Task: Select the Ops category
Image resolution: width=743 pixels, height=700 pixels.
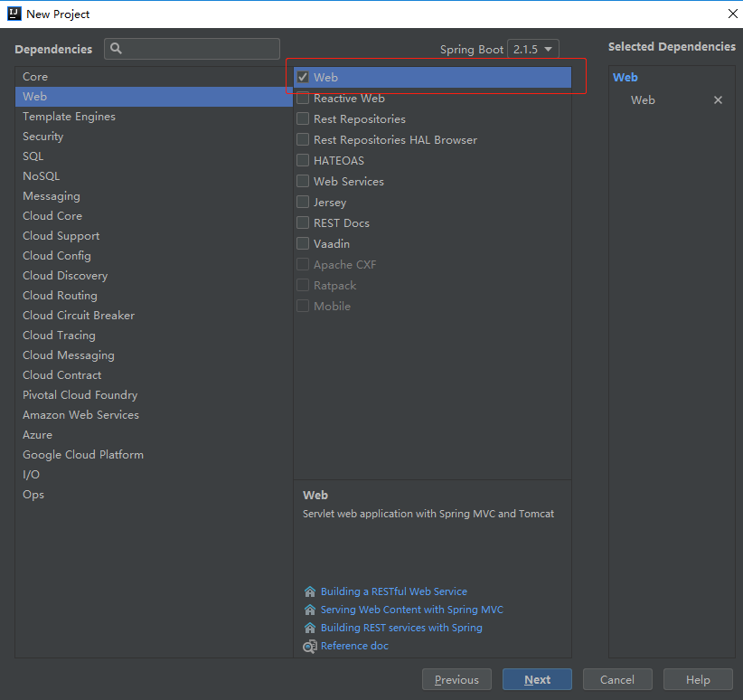Action: coord(154,495)
